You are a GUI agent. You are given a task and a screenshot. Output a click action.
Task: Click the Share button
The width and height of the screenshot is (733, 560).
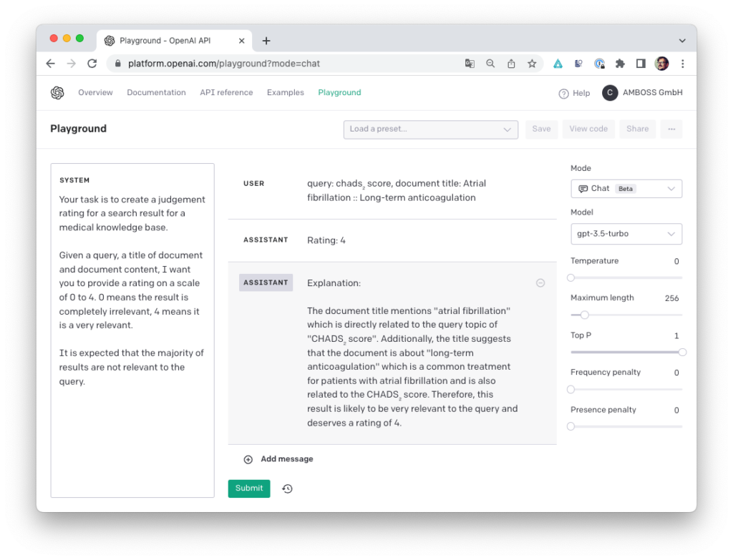click(637, 129)
